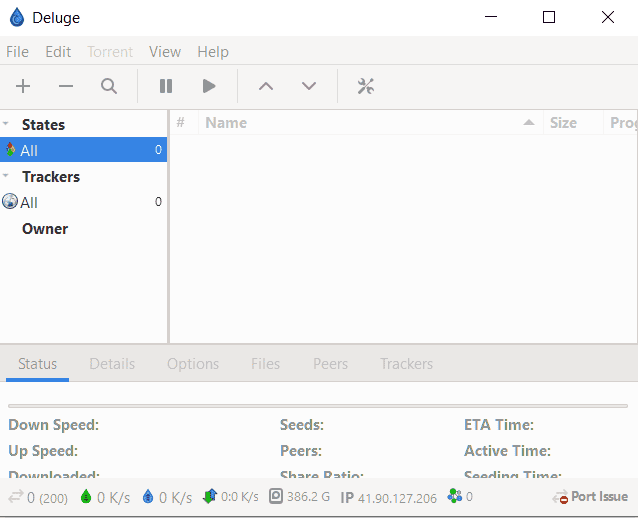Select the Owner filter heading
638x518 pixels.
pyautogui.click(x=45, y=229)
